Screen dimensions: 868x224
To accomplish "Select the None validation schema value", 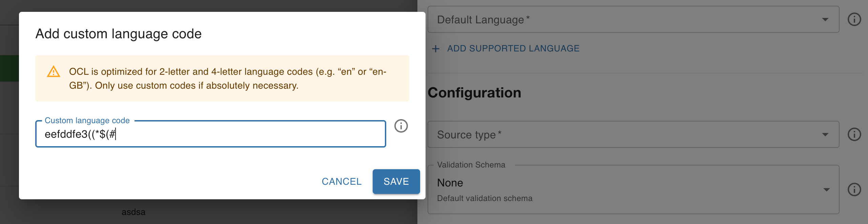I will 450,183.
